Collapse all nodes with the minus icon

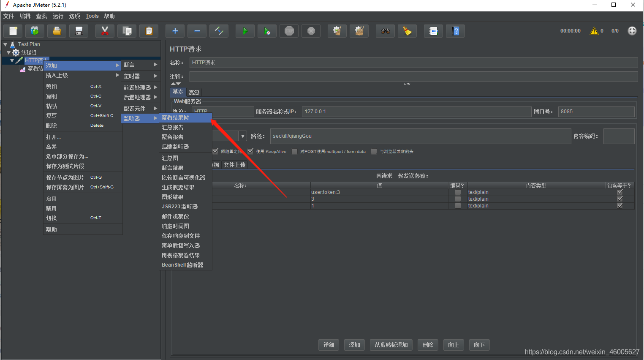(x=197, y=31)
